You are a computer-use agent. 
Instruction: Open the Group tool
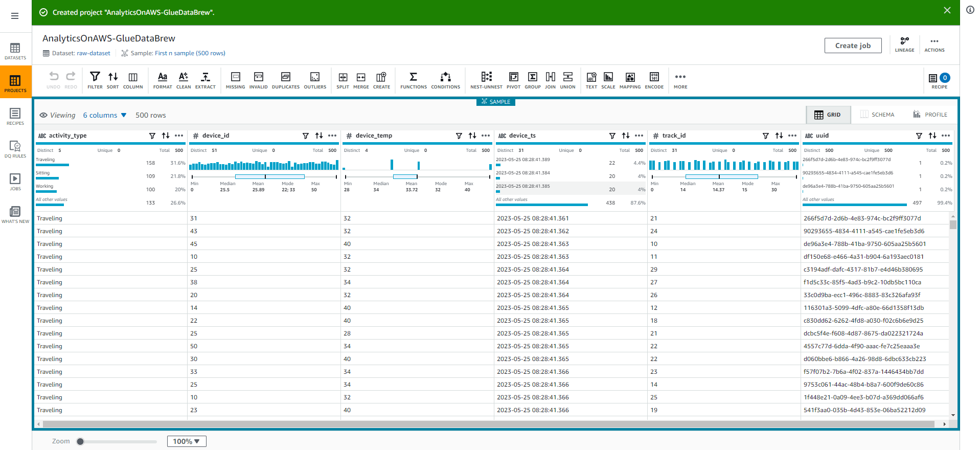[533, 80]
